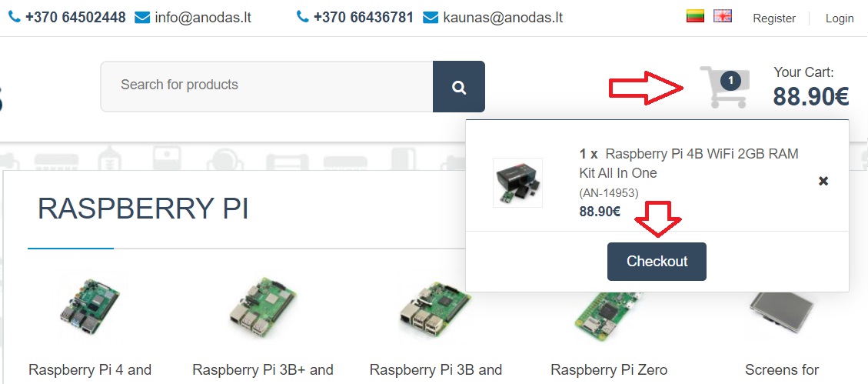Click the Checkout button
Viewport: 868px width, 384px height.
click(x=657, y=262)
